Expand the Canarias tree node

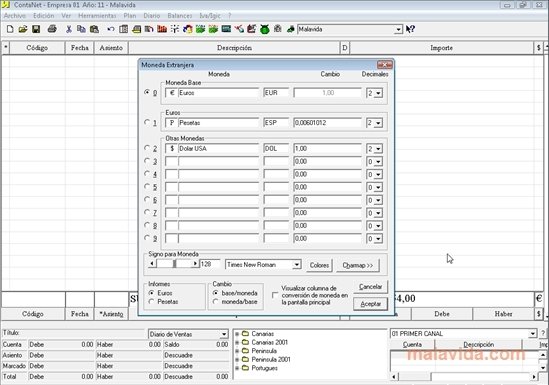pos(237,334)
